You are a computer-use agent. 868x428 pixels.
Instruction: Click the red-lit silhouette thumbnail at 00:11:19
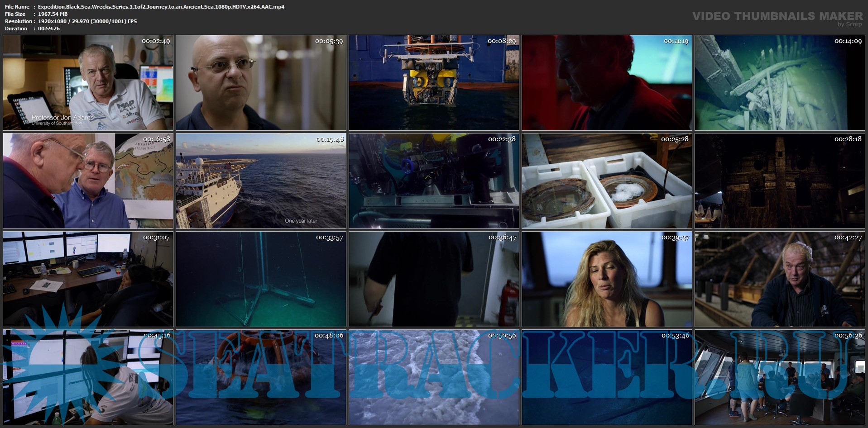click(x=607, y=83)
